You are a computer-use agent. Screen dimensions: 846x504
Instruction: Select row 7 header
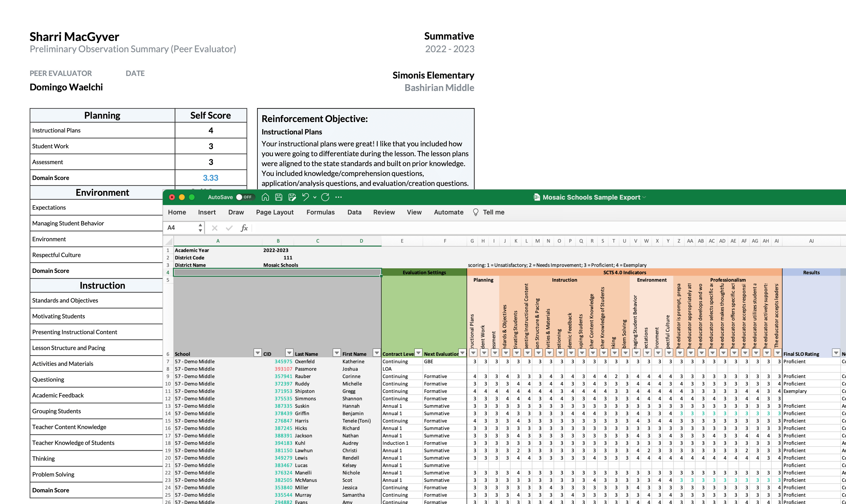click(x=168, y=362)
